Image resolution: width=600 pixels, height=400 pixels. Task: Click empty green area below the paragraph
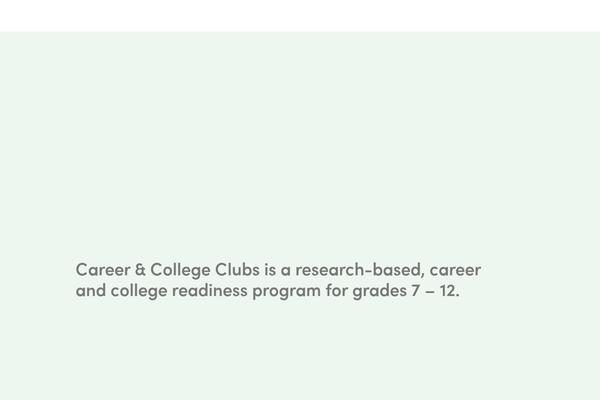pos(300,350)
